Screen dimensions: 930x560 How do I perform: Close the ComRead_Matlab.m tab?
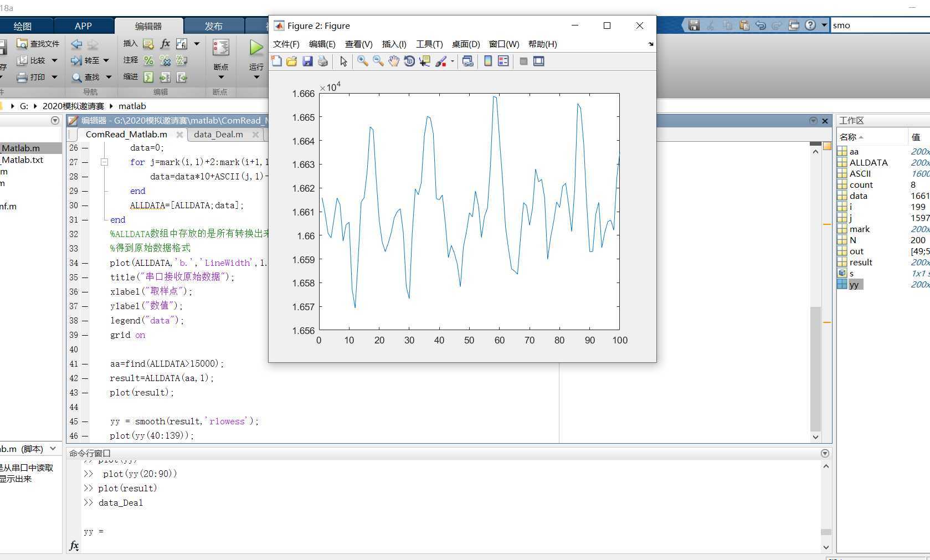179,135
